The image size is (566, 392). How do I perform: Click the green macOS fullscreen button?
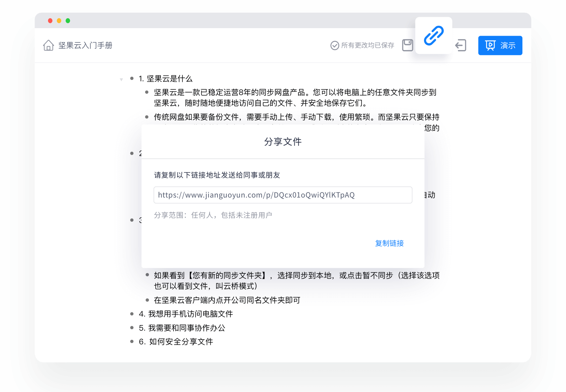click(x=68, y=21)
